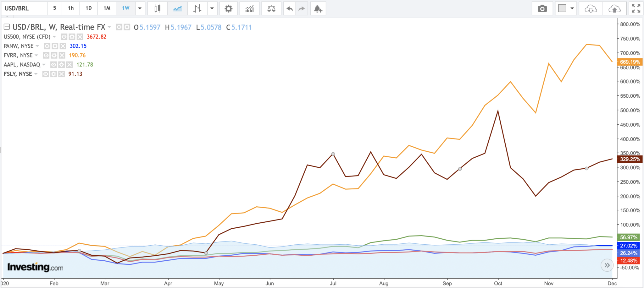The image size is (644, 288).
Task: Expand the chart style dropdown arrow
Action: pos(212,8)
